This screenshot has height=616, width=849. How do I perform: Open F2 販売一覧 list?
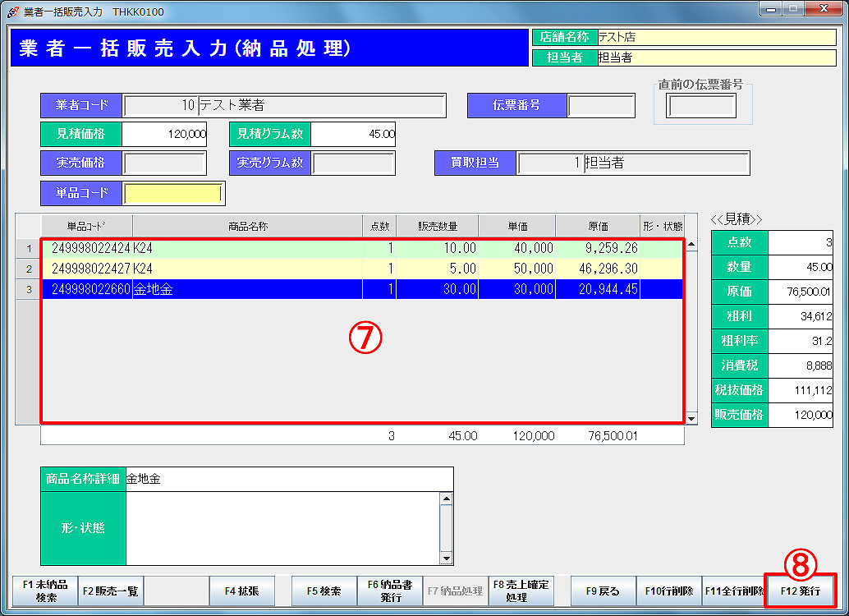point(110,591)
